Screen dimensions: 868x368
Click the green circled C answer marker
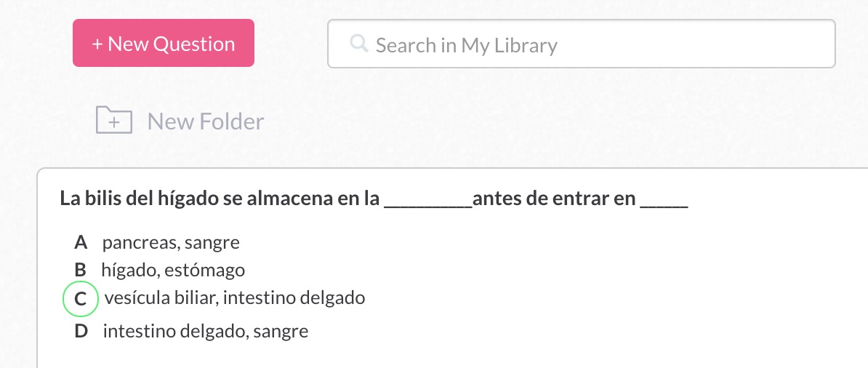[80, 299]
